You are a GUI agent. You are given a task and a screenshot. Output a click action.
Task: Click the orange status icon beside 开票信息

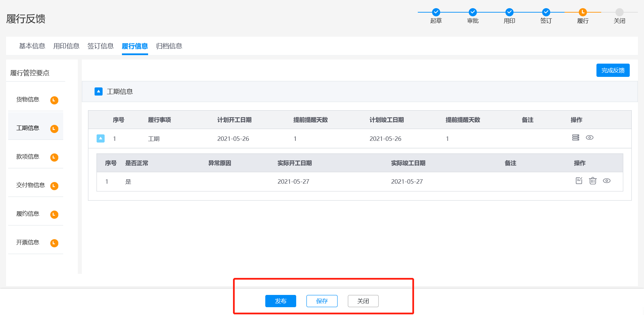coord(54,243)
